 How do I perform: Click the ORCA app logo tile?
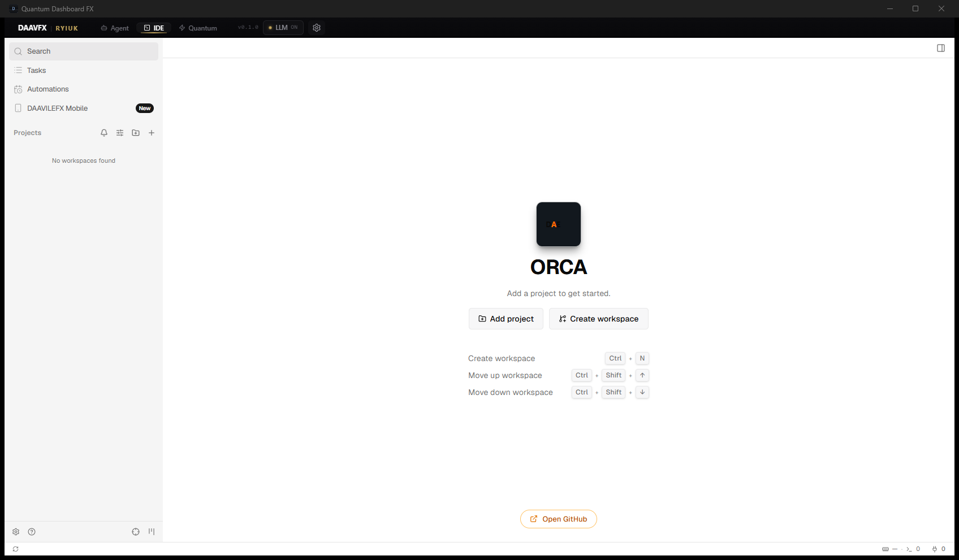pyautogui.click(x=559, y=224)
